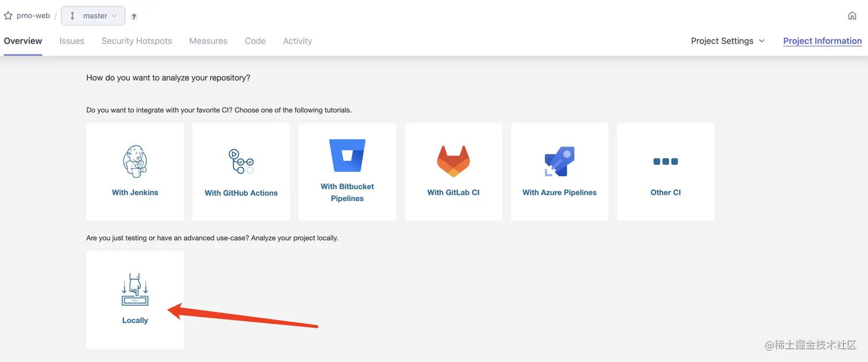868x362 pixels.
Task: Click the branch help question mark icon
Action: click(x=134, y=17)
